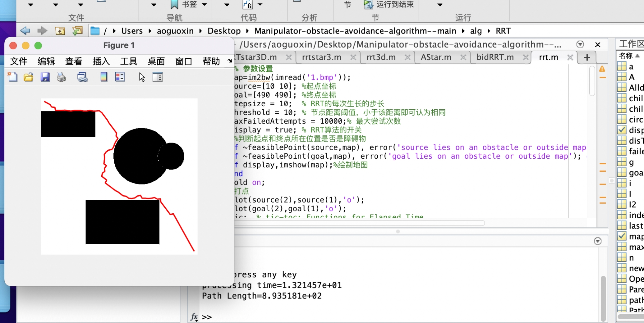
Task: Close the rrtstar3.m tab
Action: pyautogui.click(x=353, y=57)
